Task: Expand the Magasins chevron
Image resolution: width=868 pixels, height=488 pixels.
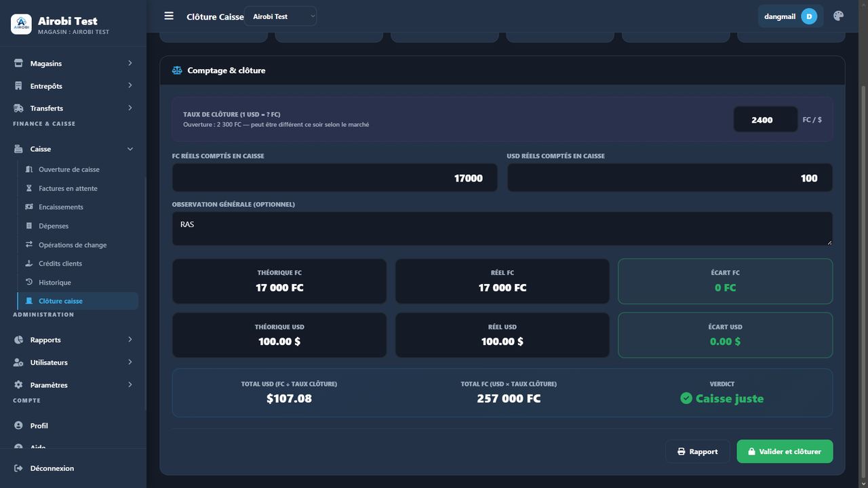Action: 130,63
